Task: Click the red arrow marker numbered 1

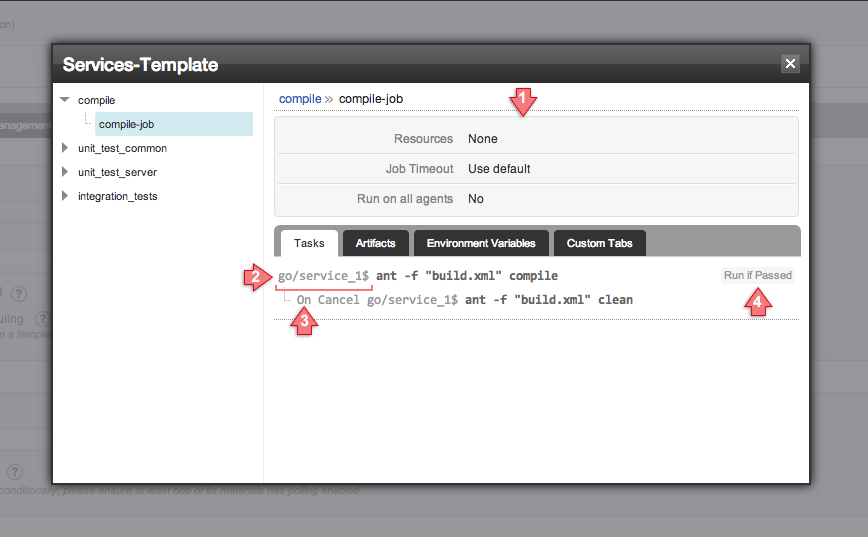Action: tap(522, 99)
